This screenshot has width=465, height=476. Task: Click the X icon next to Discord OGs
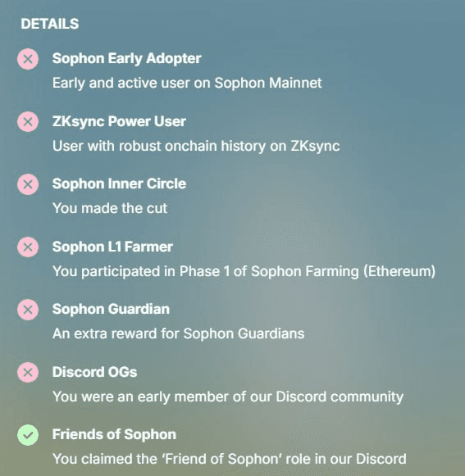(28, 372)
